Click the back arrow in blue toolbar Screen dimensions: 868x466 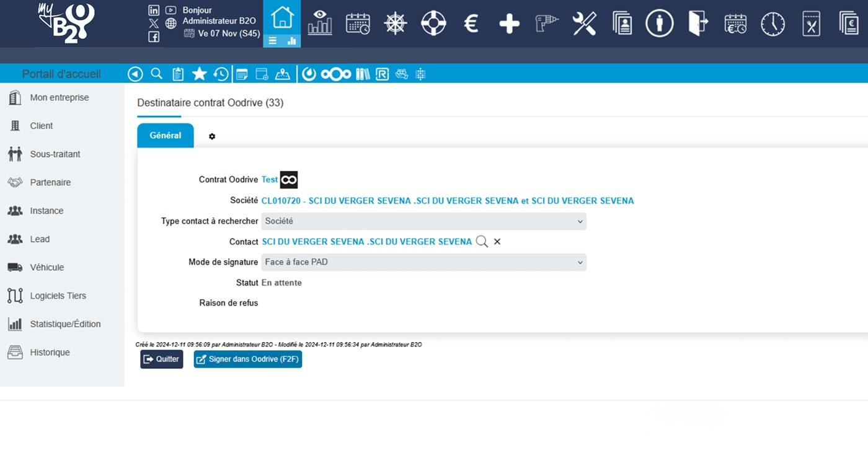(135, 74)
